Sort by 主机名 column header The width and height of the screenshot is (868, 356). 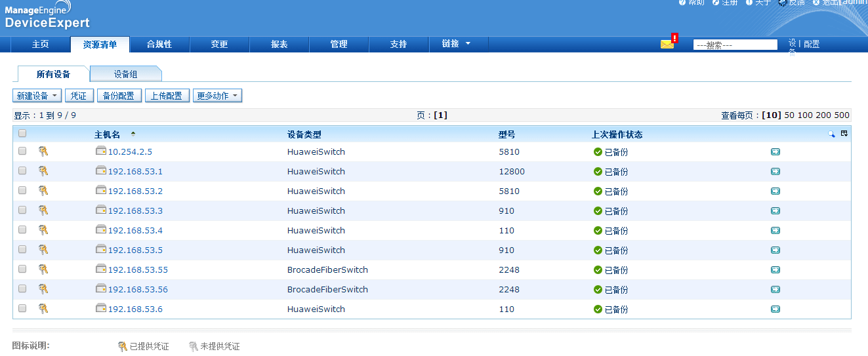(108, 134)
